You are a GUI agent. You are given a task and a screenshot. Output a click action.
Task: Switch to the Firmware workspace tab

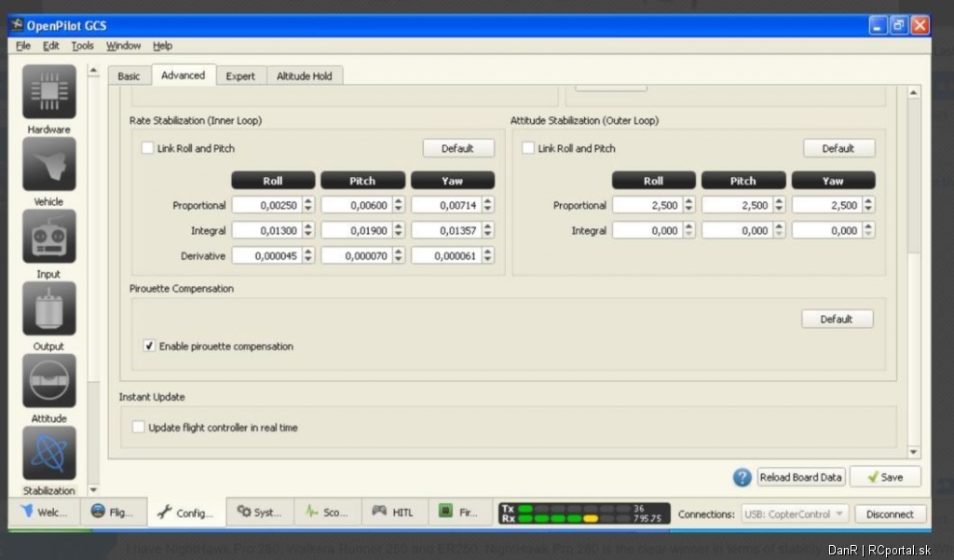tap(460, 512)
